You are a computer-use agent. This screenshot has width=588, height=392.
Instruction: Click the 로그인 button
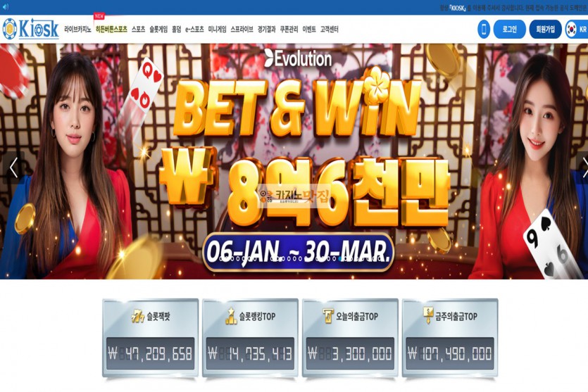pos(509,30)
